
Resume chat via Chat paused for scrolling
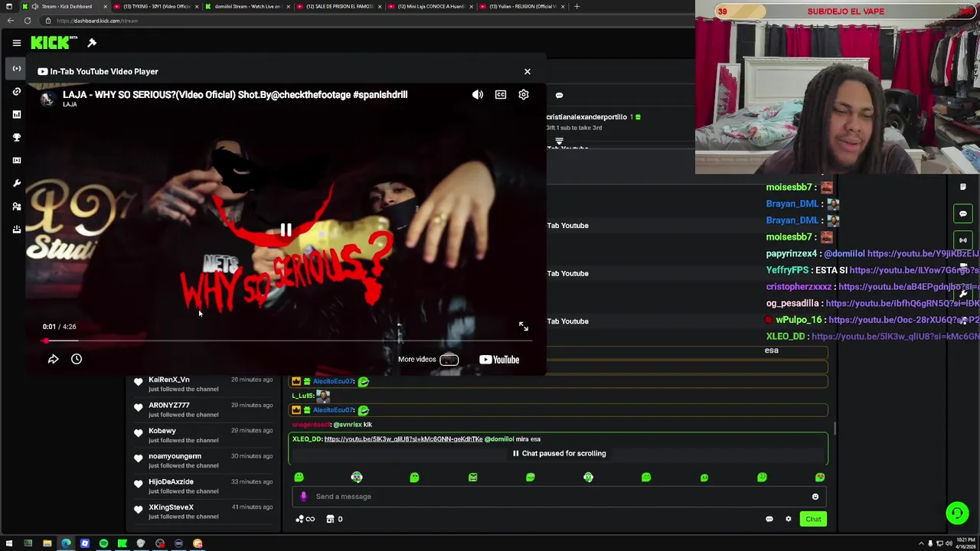click(x=559, y=453)
